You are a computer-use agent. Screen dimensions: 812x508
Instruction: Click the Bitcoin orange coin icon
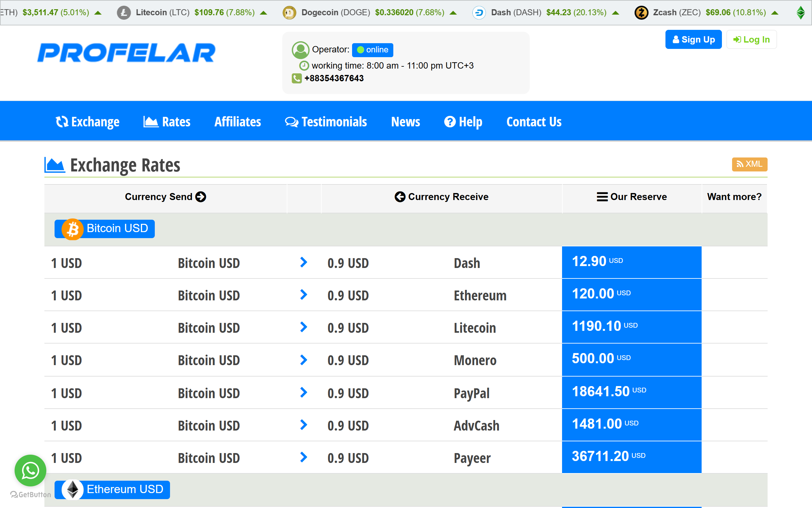pyautogui.click(x=72, y=230)
